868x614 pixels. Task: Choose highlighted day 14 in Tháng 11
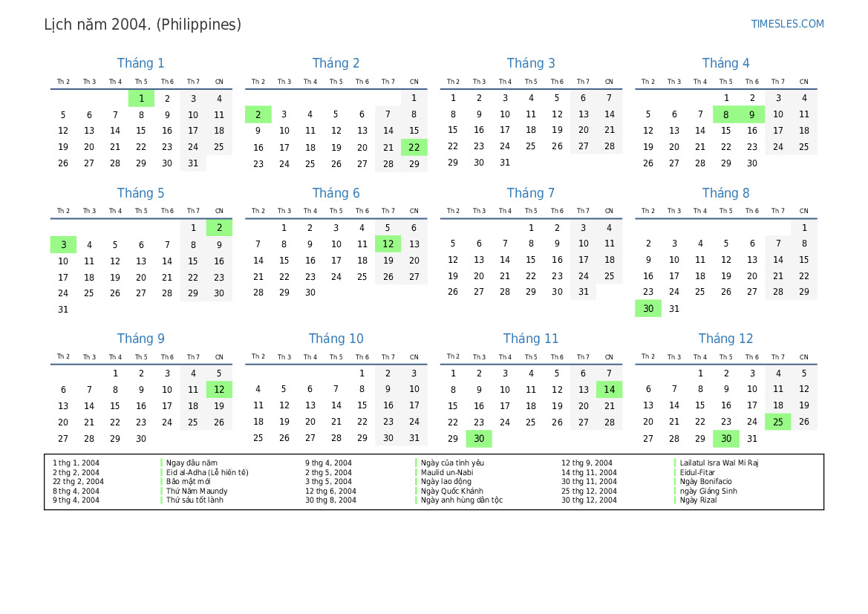point(610,389)
